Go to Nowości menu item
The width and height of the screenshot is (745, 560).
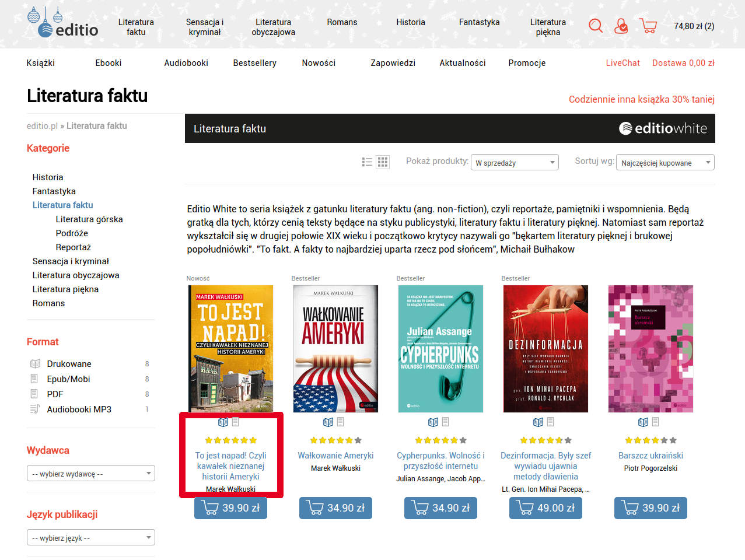pyautogui.click(x=319, y=63)
